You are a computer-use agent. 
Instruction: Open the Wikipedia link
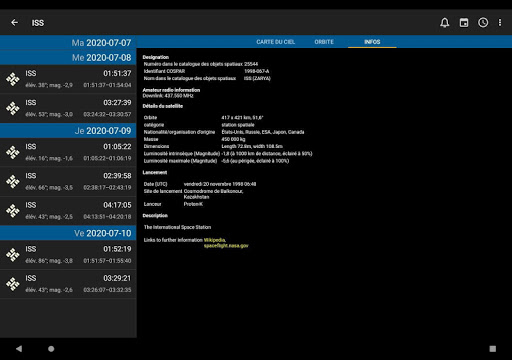[x=215, y=240]
